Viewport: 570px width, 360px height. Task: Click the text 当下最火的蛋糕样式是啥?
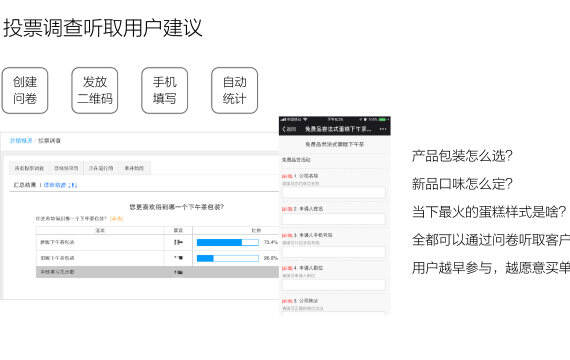pyautogui.click(x=489, y=212)
